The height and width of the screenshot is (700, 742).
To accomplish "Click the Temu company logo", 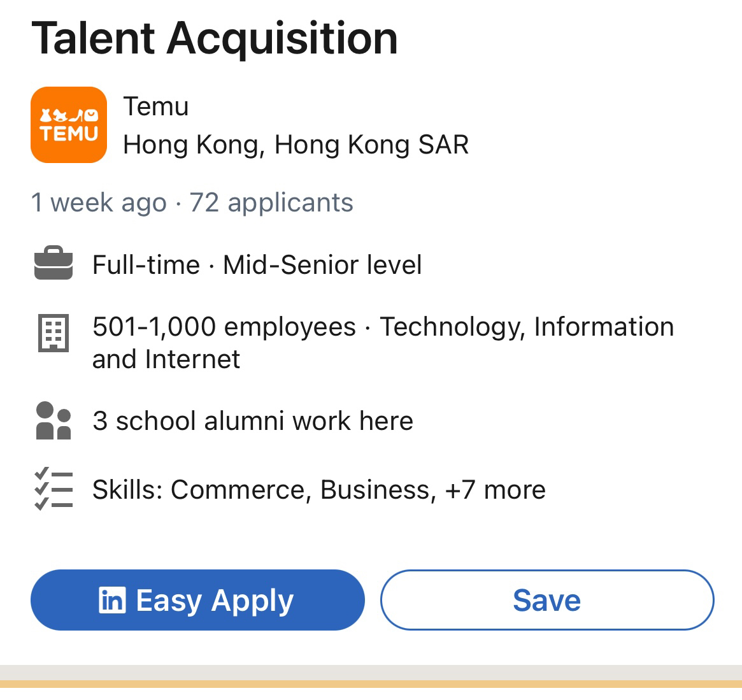I will (69, 125).
